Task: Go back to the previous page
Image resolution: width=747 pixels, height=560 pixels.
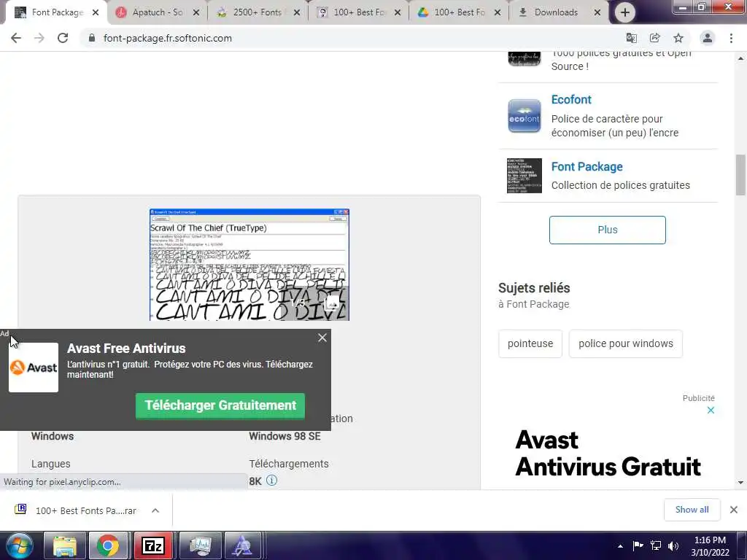Action: point(16,38)
